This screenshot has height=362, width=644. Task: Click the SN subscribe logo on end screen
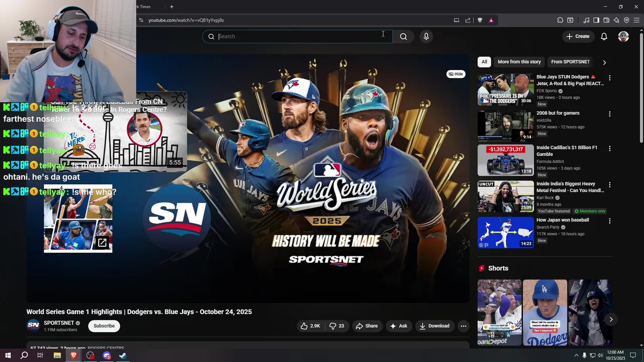177,217
